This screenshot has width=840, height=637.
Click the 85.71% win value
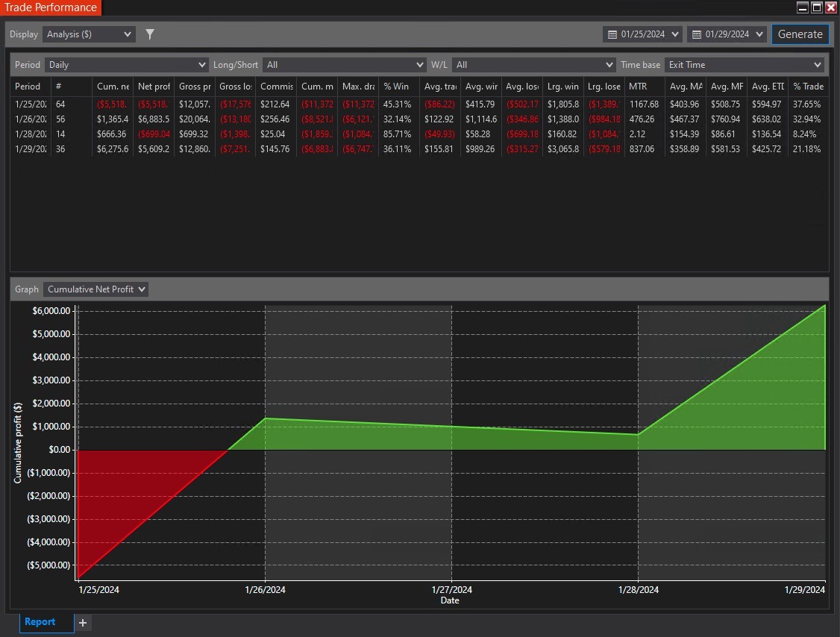tap(397, 134)
